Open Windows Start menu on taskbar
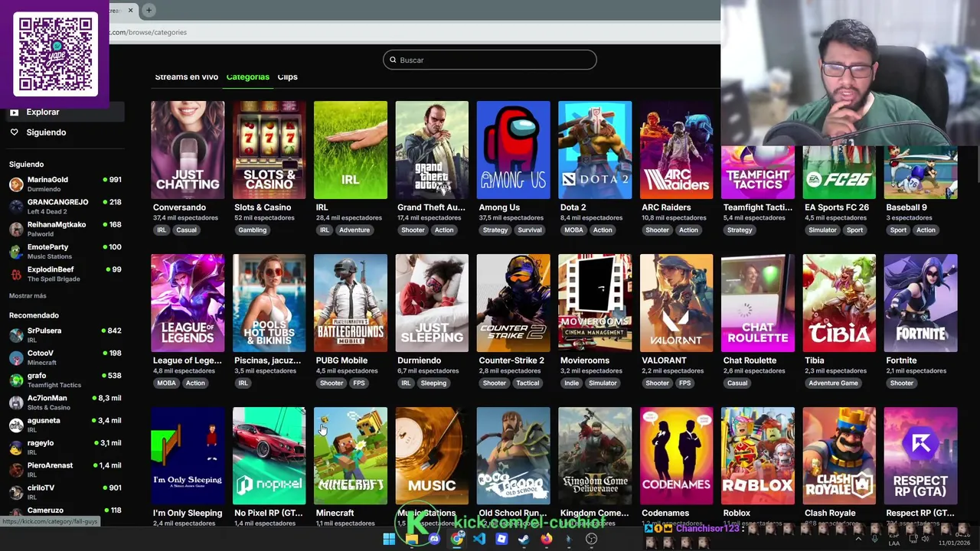Screen dimensions: 980x551 pyautogui.click(x=389, y=539)
